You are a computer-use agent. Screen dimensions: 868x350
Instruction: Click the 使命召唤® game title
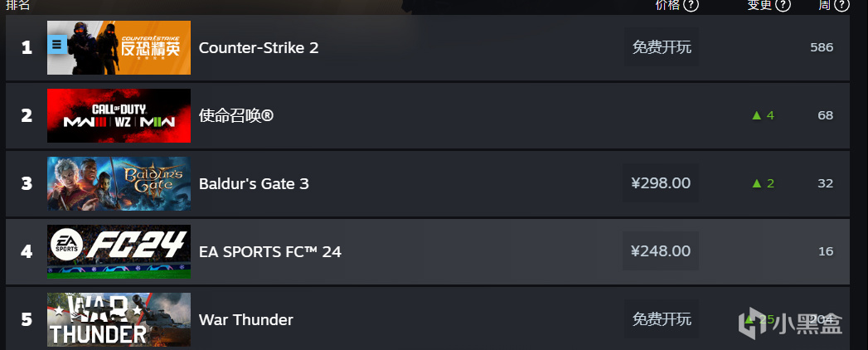236,115
